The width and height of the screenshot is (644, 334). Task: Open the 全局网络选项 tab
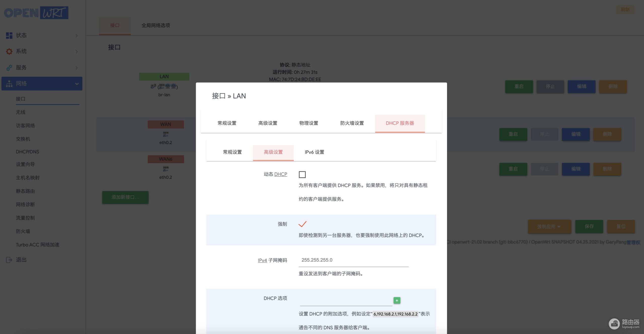coord(156,25)
